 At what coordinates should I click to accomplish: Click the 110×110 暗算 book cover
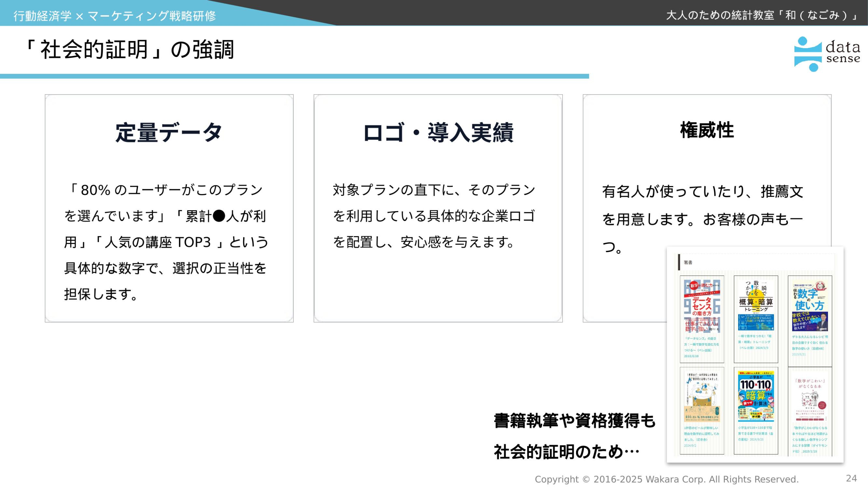[756, 397]
